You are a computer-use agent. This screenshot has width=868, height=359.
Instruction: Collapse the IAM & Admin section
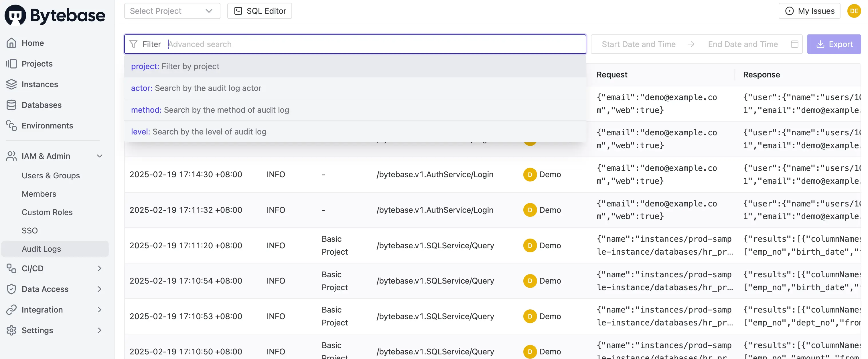pyautogui.click(x=100, y=156)
